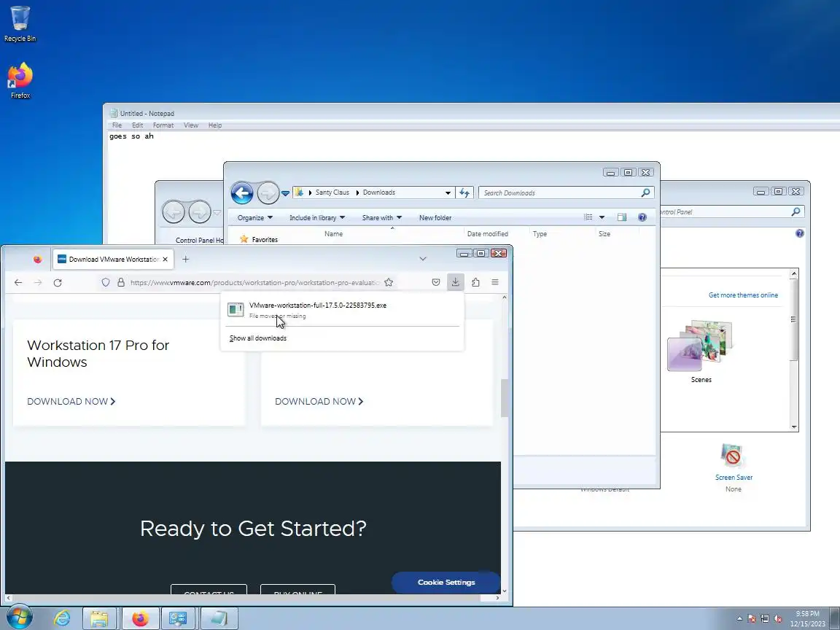Image resolution: width=840 pixels, height=630 pixels.
Task: Click Show all downloads
Action: 257,338
